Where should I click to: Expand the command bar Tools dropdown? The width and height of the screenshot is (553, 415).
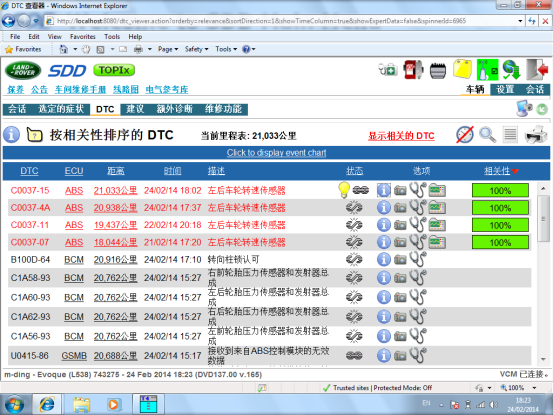226,49
